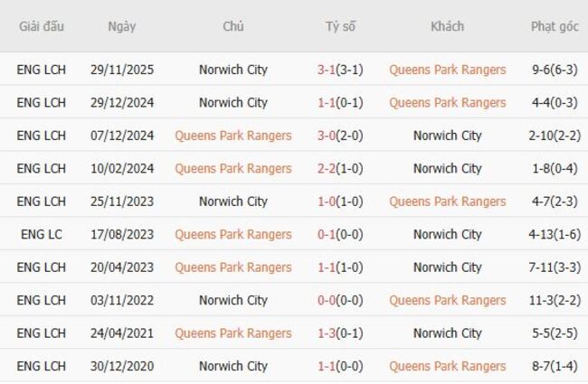Viewport: 588px width, 384px height.
Task: Select the 1-0 score on 25/11/2023
Action: pyautogui.click(x=327, y=201)
